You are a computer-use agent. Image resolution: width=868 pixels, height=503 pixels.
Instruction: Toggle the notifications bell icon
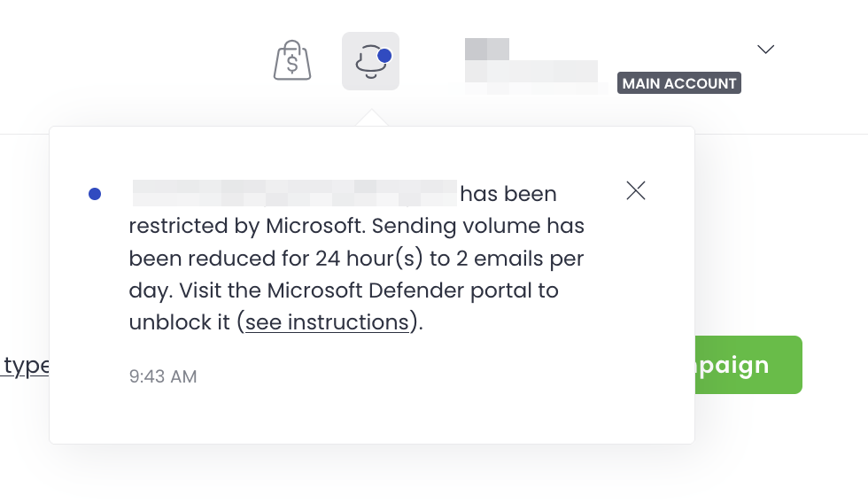(370, 61)
